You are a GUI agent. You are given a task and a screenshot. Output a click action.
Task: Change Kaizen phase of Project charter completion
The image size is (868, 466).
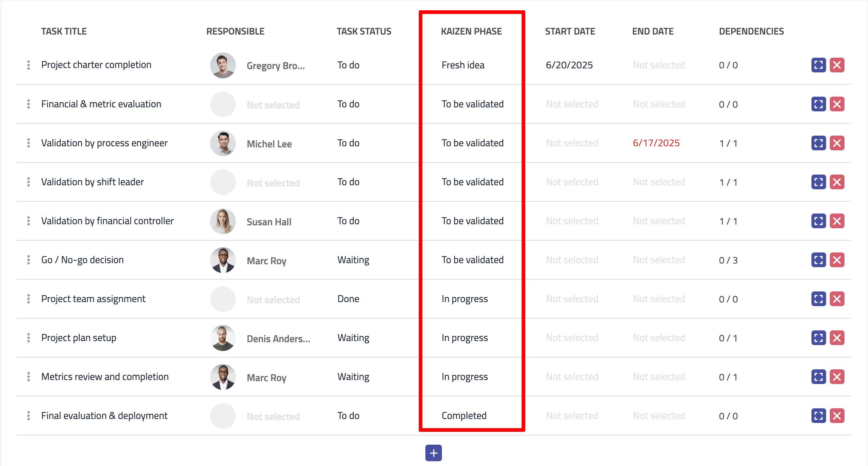pyautogui.click(x=463, y=65)
